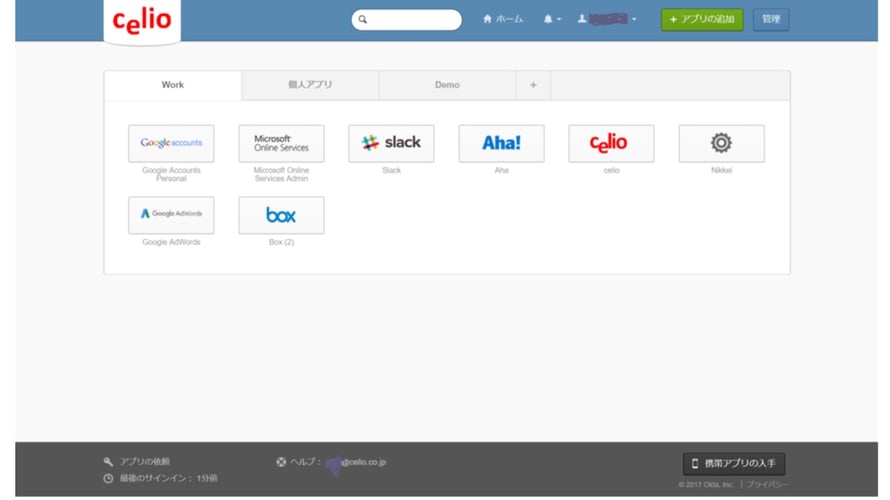Click the search input field
This screenshot has width=890, height=500.
[x=406, y=19]
